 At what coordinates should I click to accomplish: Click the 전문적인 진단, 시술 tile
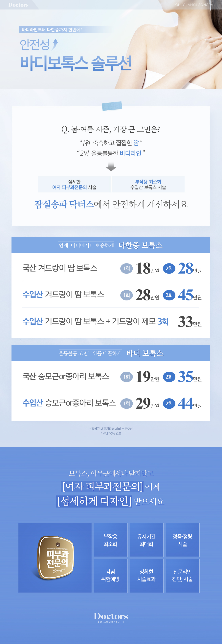pyautogui.click(x=182, y=575)
